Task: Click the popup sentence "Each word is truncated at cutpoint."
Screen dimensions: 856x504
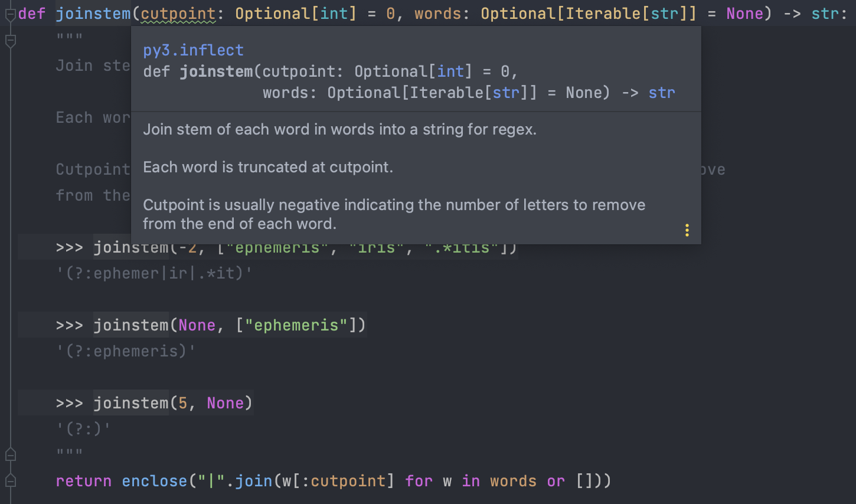Action: [x=268, y=167]
